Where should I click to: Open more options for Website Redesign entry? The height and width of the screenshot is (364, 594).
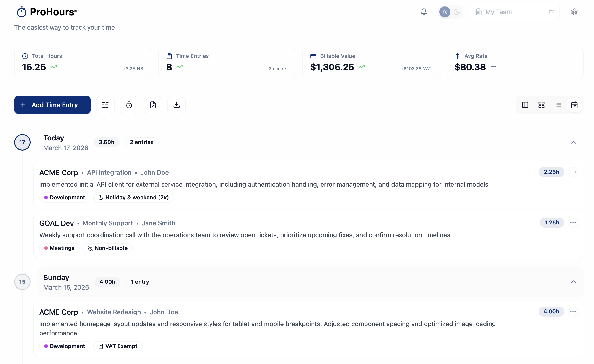pyautogui.click(x=573, y=312)
